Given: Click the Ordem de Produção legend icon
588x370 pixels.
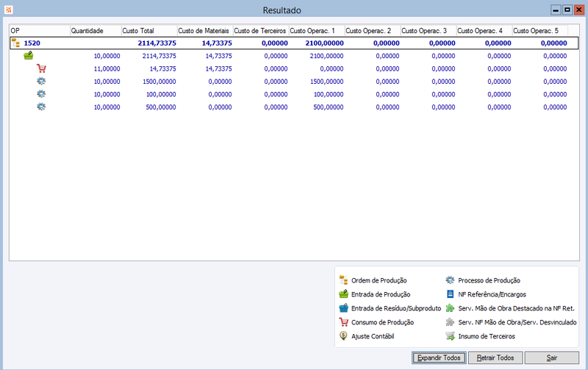Looking at the screenshot, I should pyautogui.click(x=343, y=280).
